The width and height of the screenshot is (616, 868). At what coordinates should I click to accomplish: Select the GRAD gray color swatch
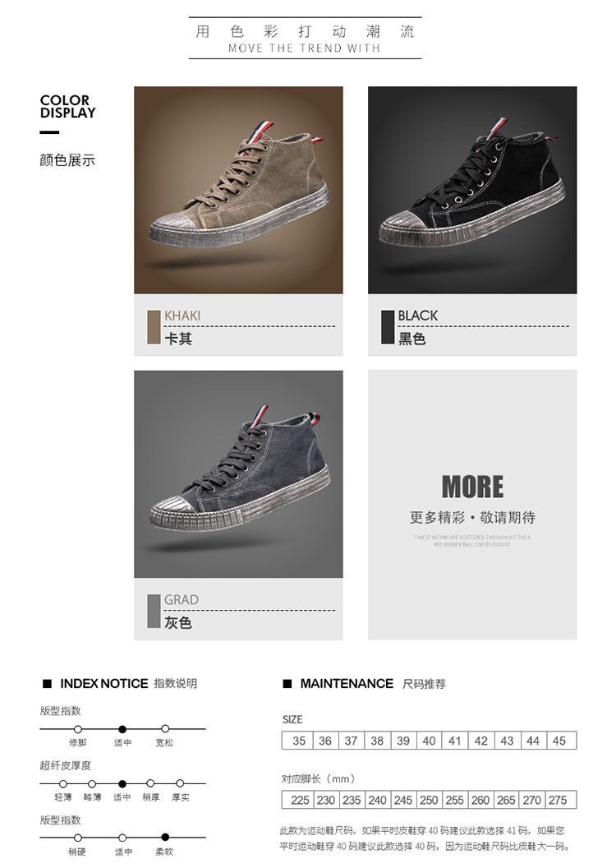(154, 612)
